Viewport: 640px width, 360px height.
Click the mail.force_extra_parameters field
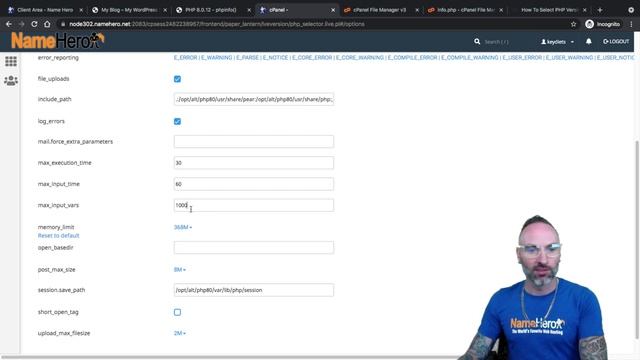click(253, 142)
